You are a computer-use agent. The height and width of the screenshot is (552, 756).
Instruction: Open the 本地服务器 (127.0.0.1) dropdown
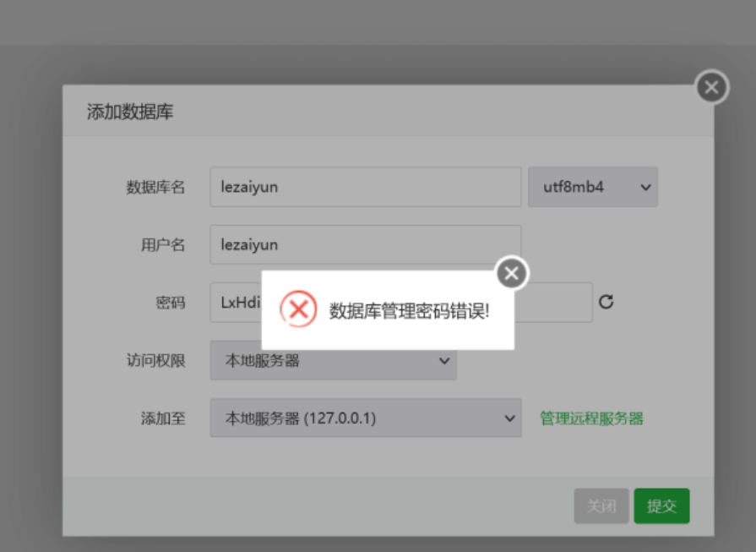coord(365,418)
